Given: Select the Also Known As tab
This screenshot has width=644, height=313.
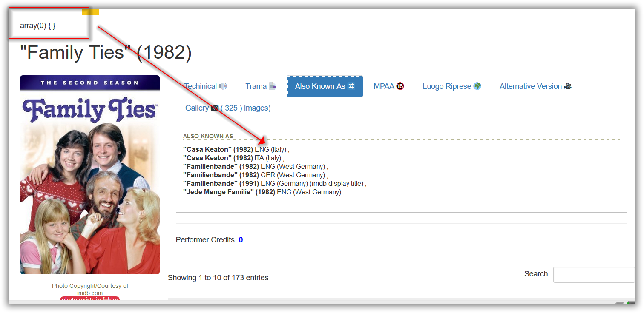Looking at the screenshot, I should [x=325, y=86].
